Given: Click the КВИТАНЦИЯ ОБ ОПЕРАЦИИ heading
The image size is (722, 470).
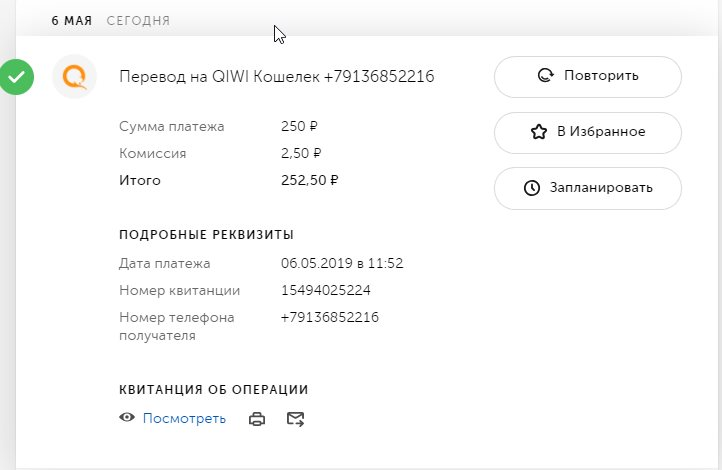Looking at the screenshot, I should point(214,389).
